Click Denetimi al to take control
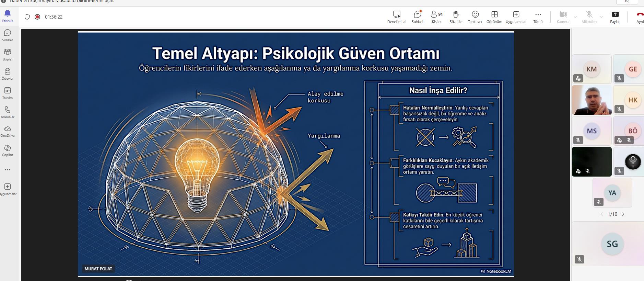The height and width of the screenshot is (281, 644). [397, 16]
